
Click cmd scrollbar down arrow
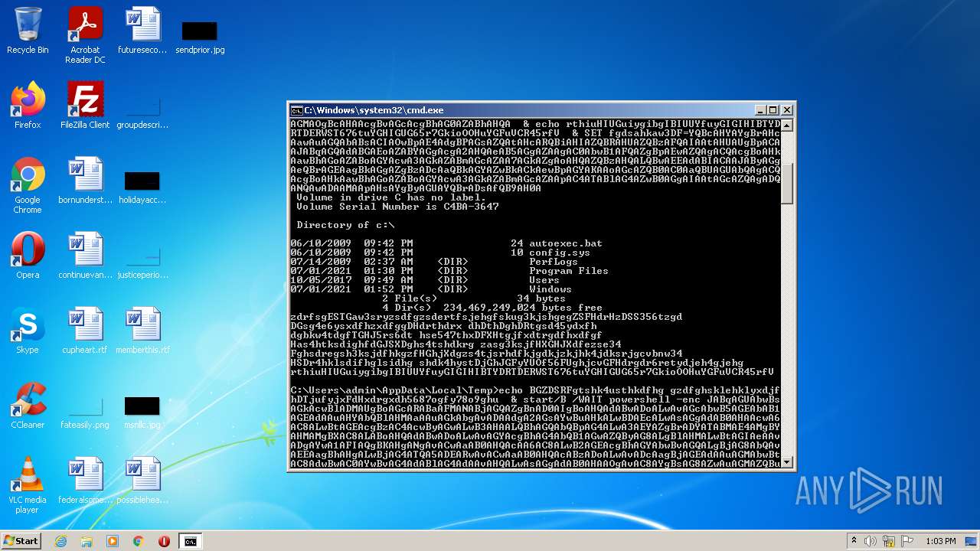coord(786,461)
